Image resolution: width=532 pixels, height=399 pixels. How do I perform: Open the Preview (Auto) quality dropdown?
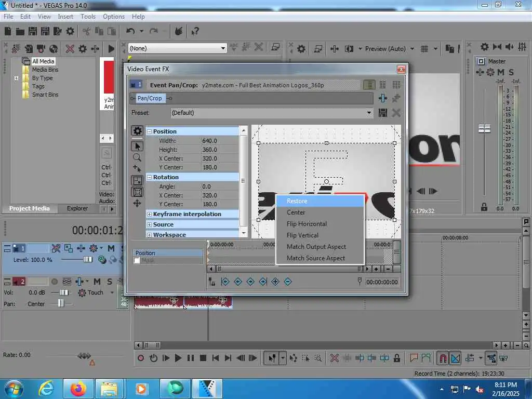click(x=412, y=49)
